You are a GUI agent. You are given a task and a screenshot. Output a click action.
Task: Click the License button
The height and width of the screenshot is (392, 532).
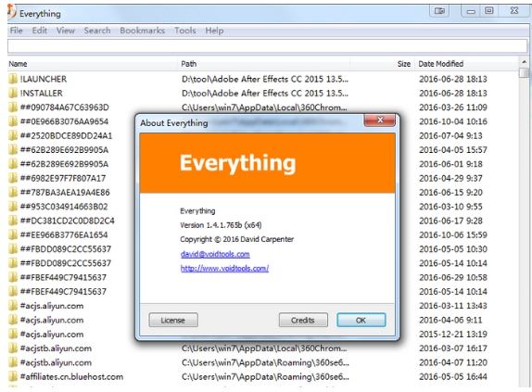point(173,320)
